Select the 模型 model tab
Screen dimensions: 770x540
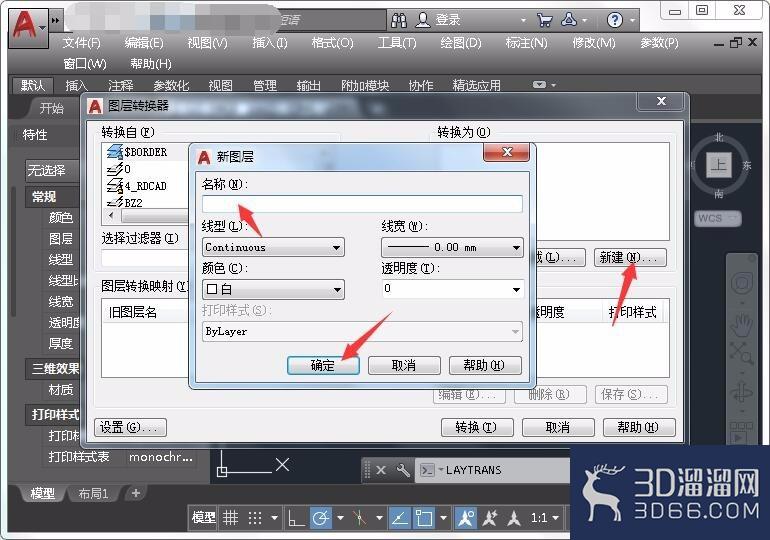(42, 493)
